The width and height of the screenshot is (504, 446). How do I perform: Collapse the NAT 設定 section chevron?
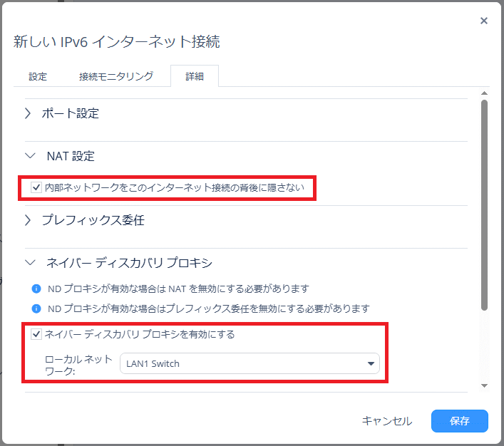(x=29, y=156)
